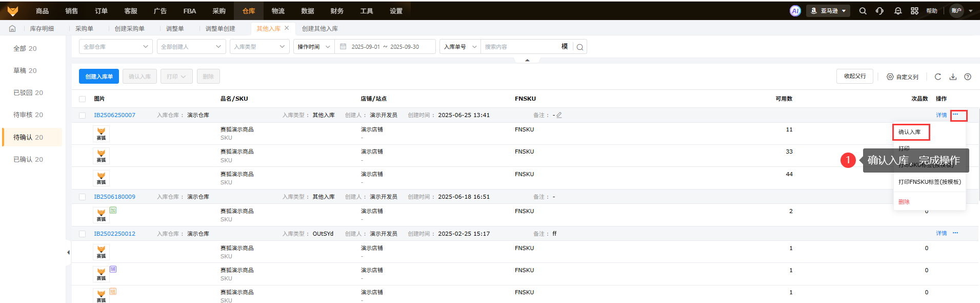Click the refresh table icon

(937, 77)
